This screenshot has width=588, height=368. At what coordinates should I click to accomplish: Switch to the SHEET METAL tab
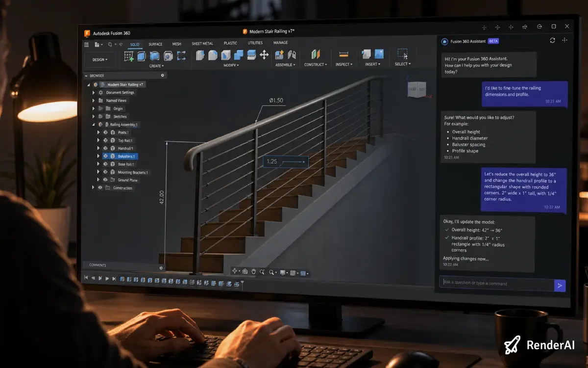[x=202, y=44]
